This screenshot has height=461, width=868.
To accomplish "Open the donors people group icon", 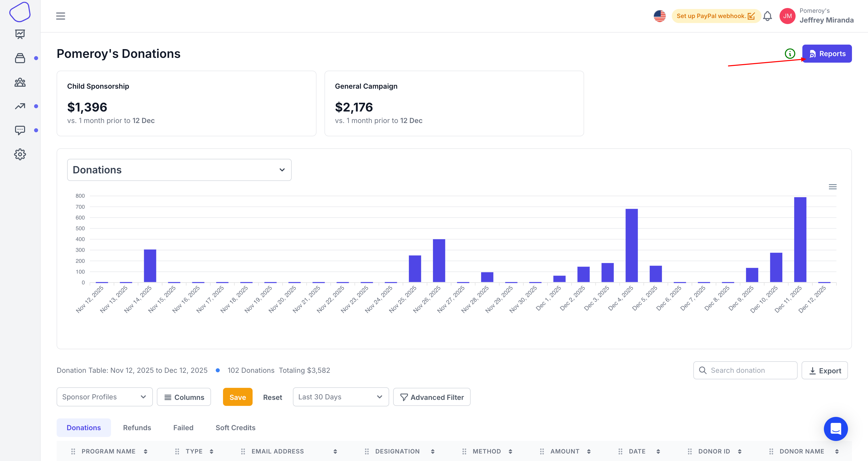I will coord(20,82).
